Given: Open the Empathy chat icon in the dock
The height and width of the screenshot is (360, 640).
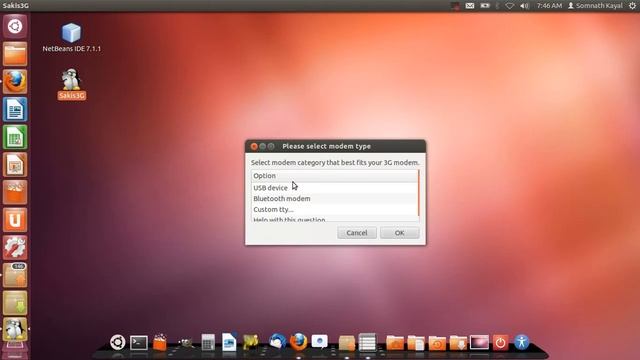Looking at the screenshot, I should 320,342.
